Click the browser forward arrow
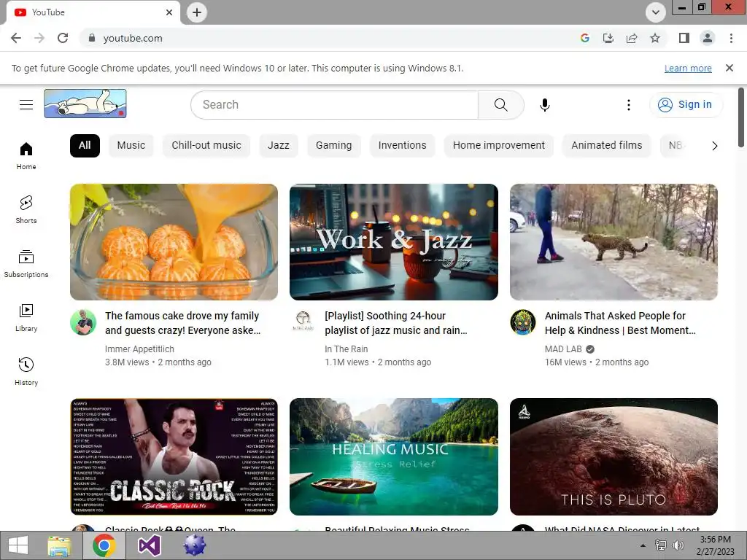The height and width of the screenshot is (560, 747). coord(39,38)
